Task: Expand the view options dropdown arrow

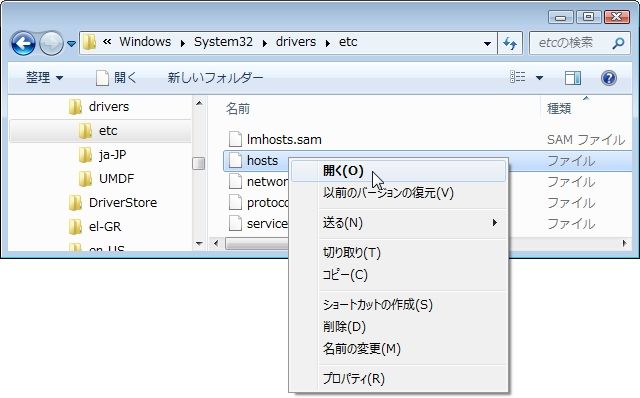Action: (x=539, y=78)
